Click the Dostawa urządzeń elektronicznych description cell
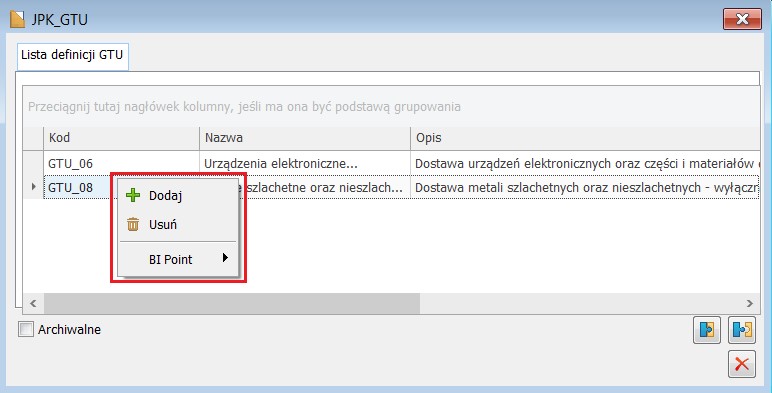 585,163
